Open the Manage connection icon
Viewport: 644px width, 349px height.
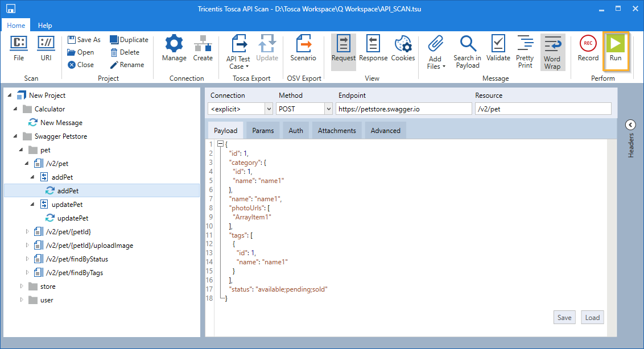click(x=174, y=49)
